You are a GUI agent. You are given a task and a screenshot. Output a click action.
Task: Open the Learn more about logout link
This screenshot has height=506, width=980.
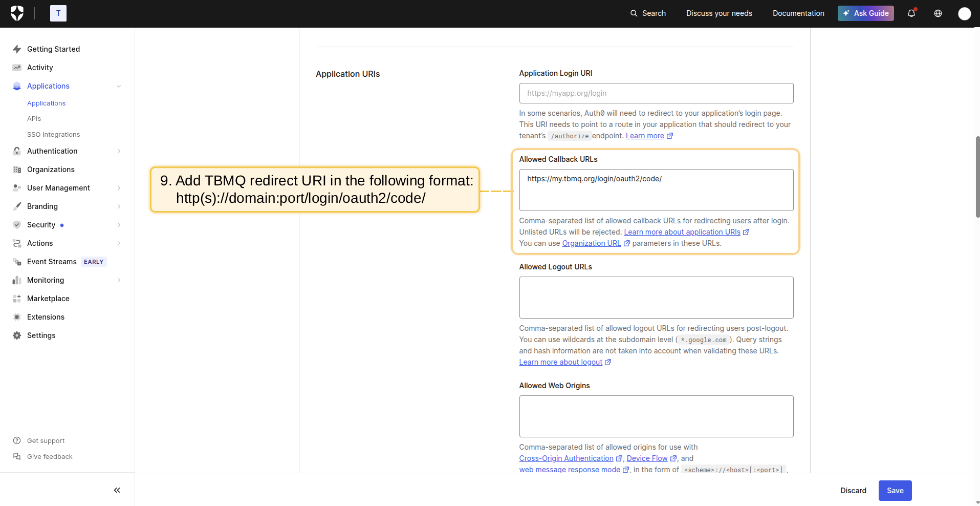561,362
